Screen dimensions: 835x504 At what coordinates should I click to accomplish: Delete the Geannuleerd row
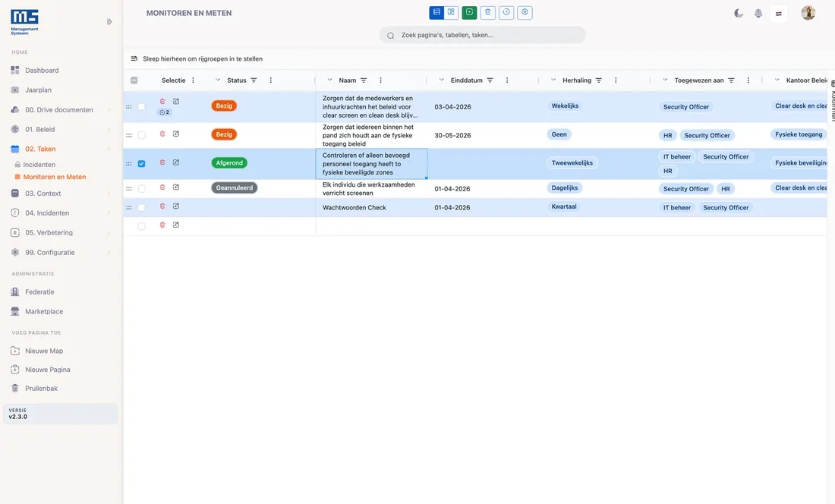[x=162, y=187]
